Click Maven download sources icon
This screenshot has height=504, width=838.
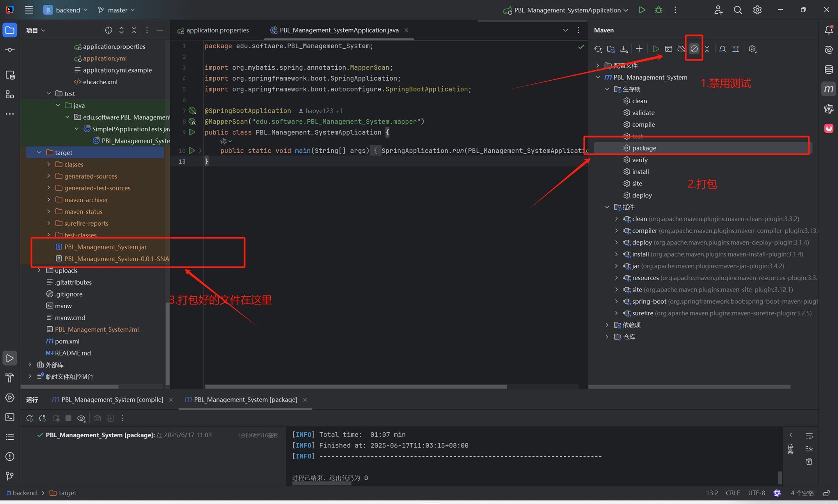(x=624, y=49)
